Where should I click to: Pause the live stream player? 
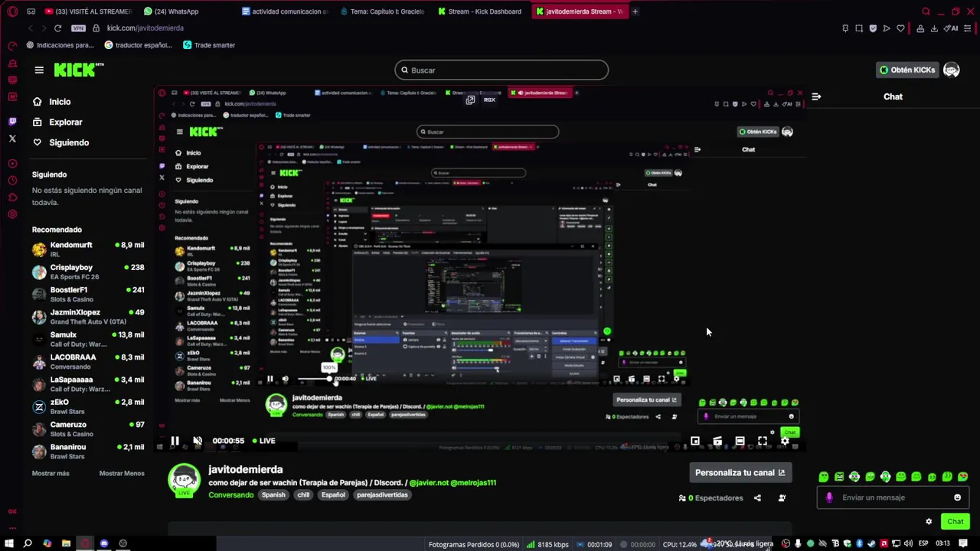pos(175,441)
